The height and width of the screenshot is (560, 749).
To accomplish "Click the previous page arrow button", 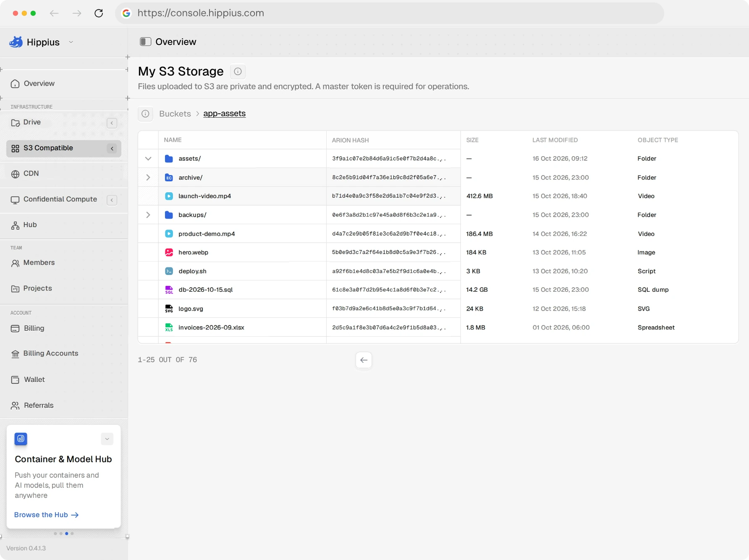I will [364, 360].
